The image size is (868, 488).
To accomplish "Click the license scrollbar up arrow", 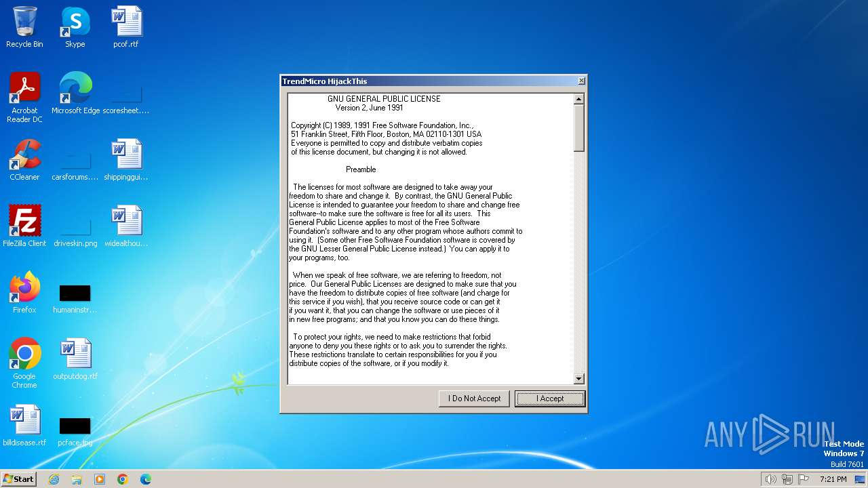I will pos(579,99).
